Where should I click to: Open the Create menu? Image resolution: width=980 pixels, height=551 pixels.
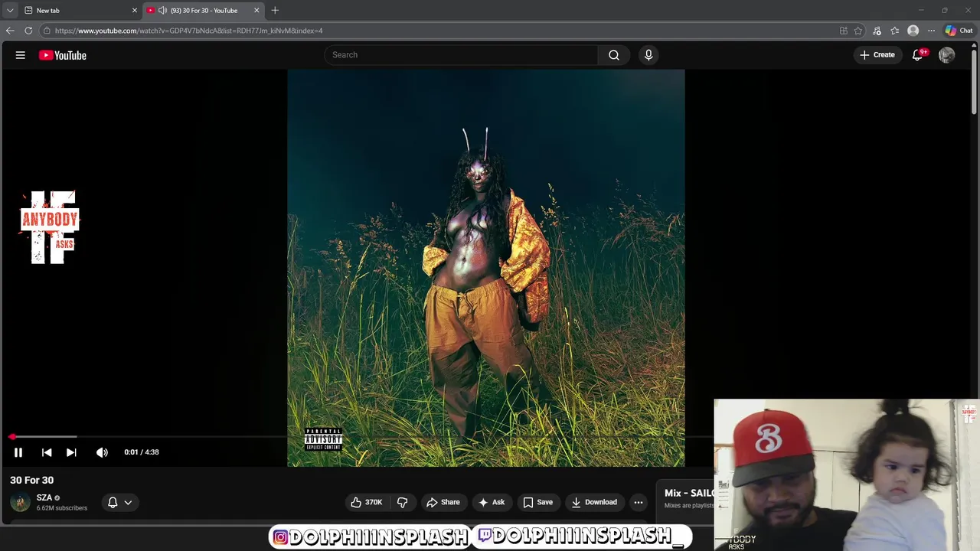point(877,55)
